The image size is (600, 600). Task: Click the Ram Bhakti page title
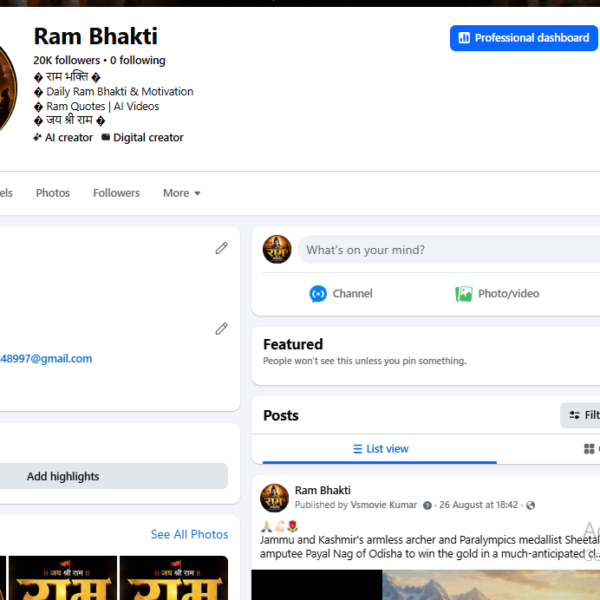coord(95,36)
